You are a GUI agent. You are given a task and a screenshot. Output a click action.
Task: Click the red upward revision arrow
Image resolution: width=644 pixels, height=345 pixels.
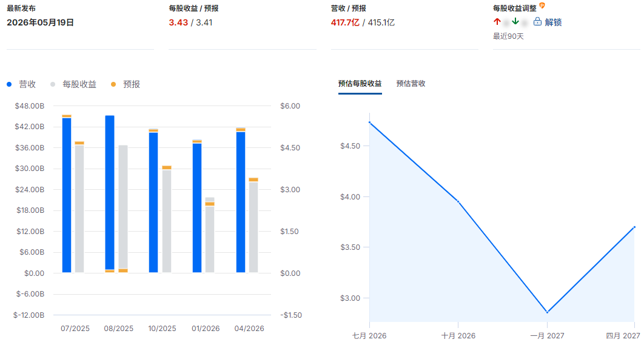click(x=497, y=22)
